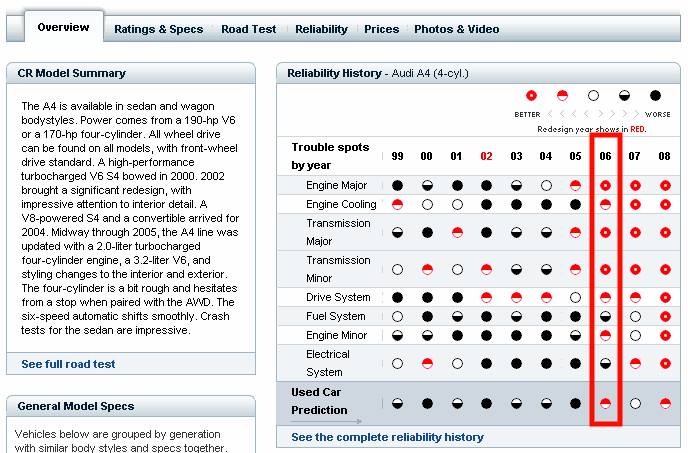Click Used Car Prediction rating for year 08
The image size is (688, 453).
pos(665,403)
